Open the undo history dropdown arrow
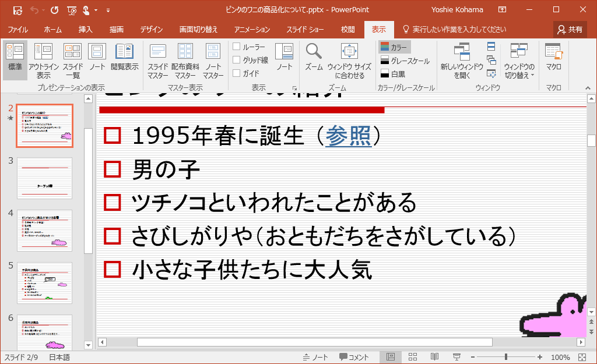Image resolution: width=597 pixels, height=364 pixels. (43, 10)
